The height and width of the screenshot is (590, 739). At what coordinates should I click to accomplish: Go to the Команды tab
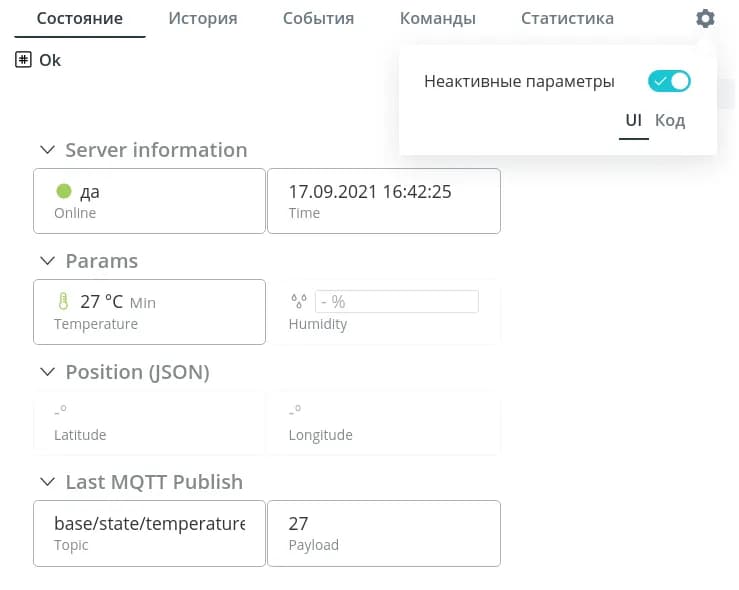click(437, 19)
